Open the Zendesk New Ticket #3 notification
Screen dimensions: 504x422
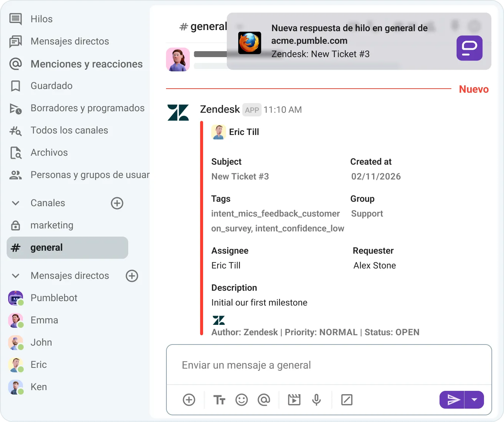tap(359, 41)
